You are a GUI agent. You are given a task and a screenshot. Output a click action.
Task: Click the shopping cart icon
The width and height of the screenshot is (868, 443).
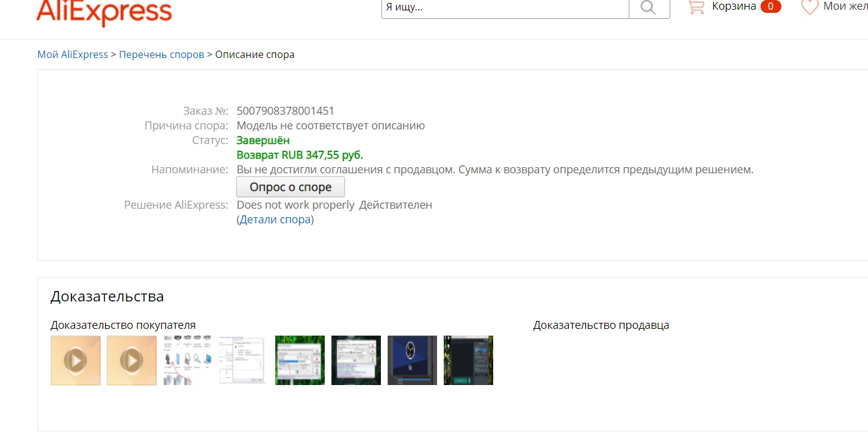pyautogui.click(x=696, y=7)
